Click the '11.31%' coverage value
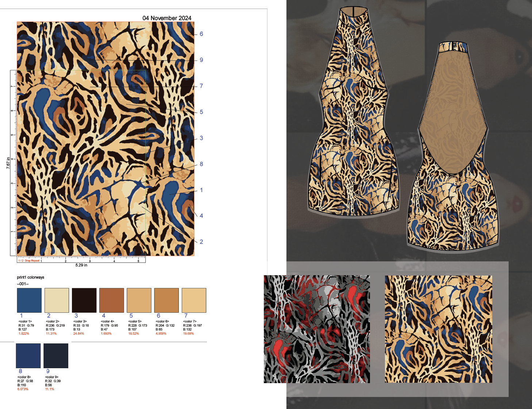 pyautogui.click(x=51, y=334)
